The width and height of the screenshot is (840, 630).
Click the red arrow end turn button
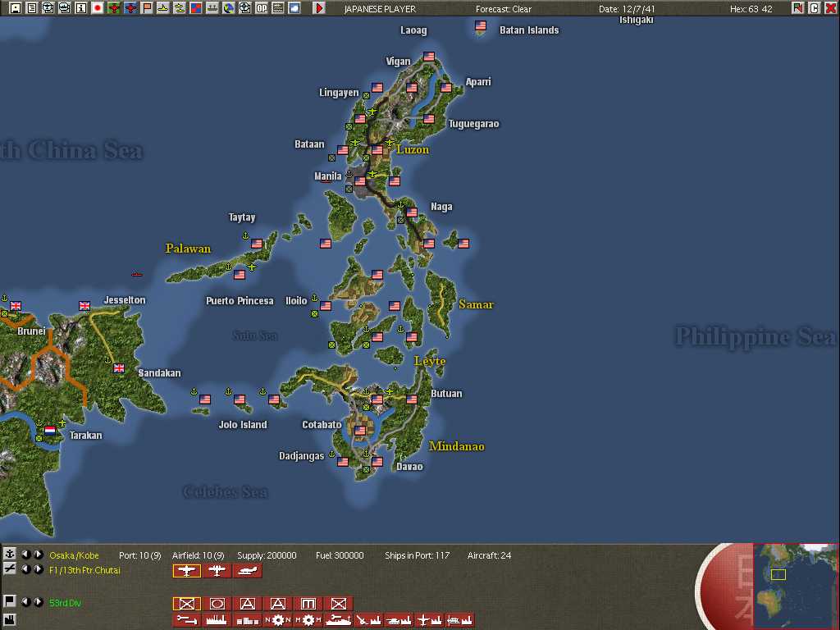[319, 8]
